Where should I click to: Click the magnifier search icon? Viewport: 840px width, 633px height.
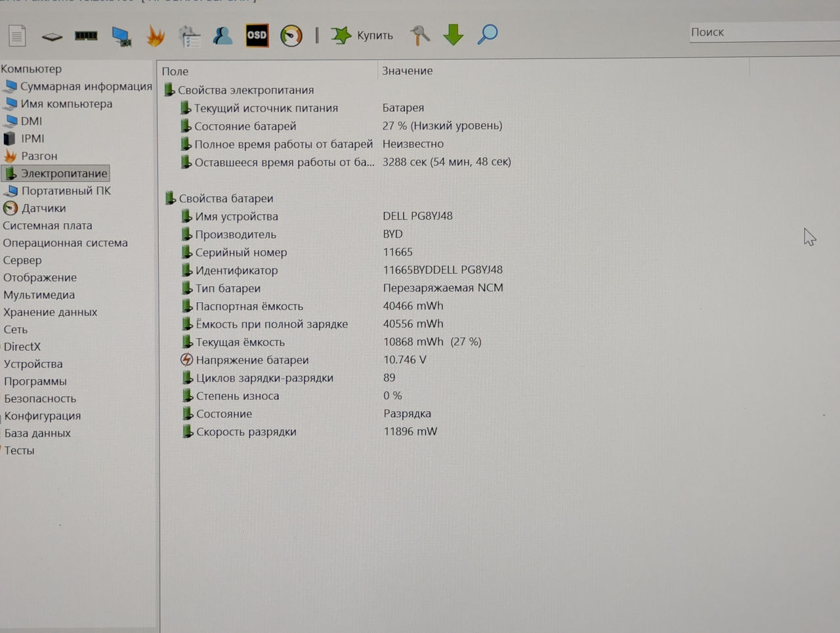coord(487,34)
